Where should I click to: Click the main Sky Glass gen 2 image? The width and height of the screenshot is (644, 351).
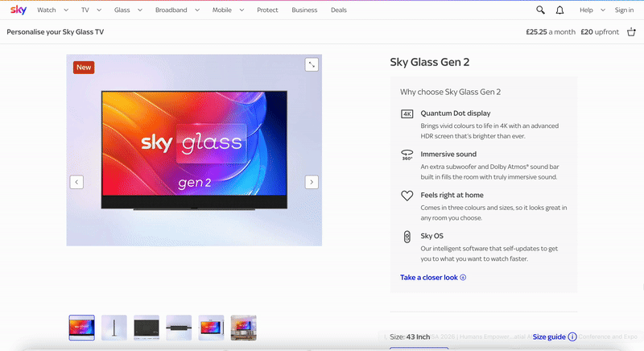(x=194, y=151)
